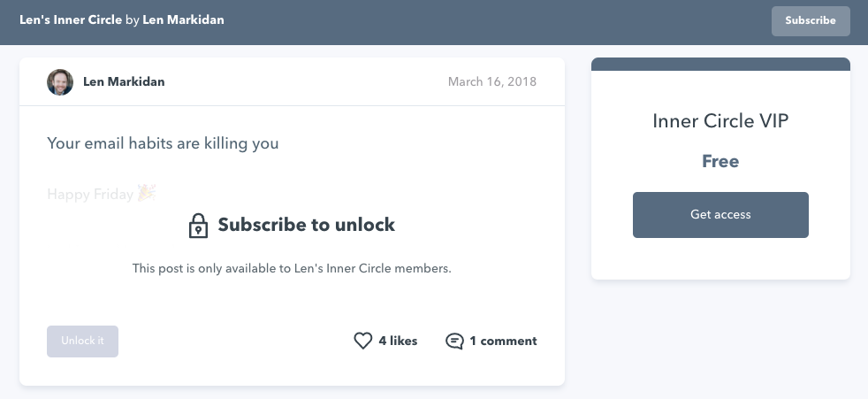Viewport: 868px width, 399px height.
Task: Click Len Markidan's avatar photo
Action: point(60,82)
